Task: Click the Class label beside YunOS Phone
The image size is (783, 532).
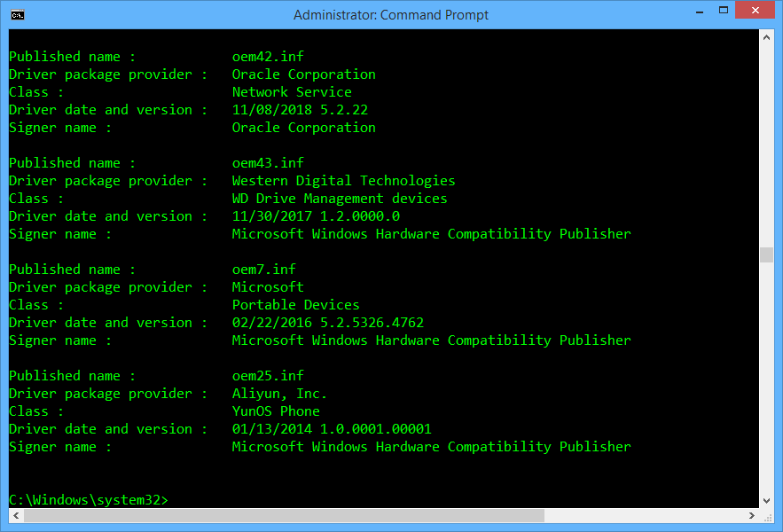Action: pos(36,411)
